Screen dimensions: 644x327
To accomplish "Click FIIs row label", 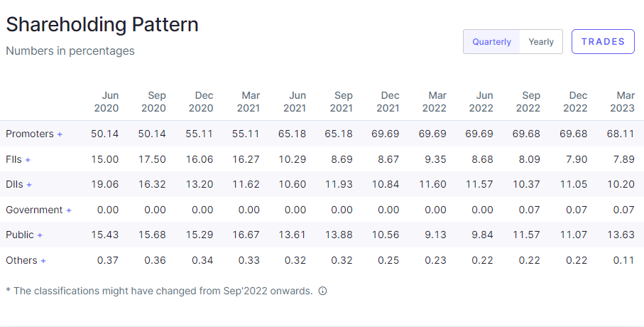I will click(x=13, y=159).
